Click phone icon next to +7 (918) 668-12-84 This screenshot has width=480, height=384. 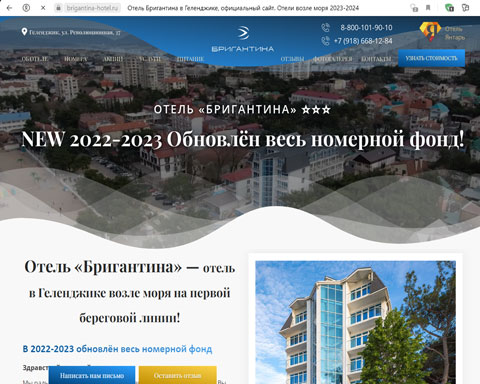pyautogui.click(x=326, y=41)
